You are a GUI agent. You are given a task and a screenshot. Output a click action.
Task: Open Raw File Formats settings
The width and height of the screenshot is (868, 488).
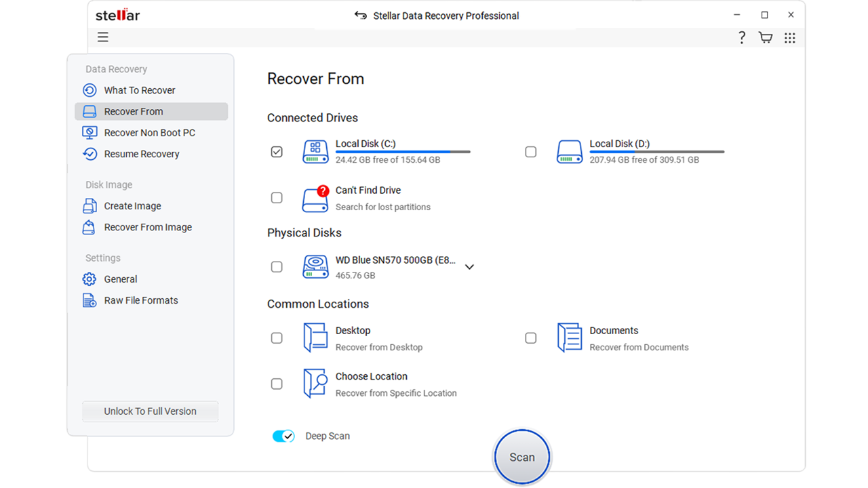(x=140, y=300)
